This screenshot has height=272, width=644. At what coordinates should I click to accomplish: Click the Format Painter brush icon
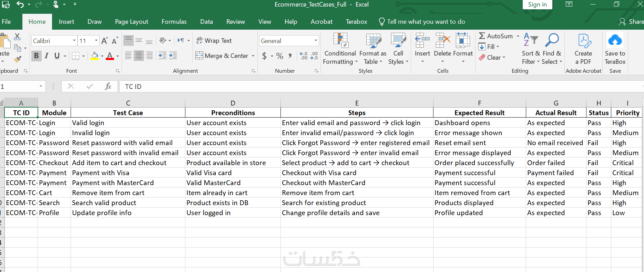17,59
